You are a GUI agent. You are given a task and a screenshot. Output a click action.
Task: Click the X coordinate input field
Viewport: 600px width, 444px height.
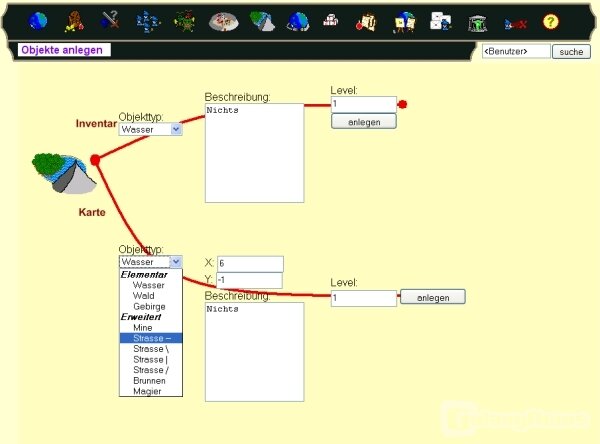click(250, 264)
